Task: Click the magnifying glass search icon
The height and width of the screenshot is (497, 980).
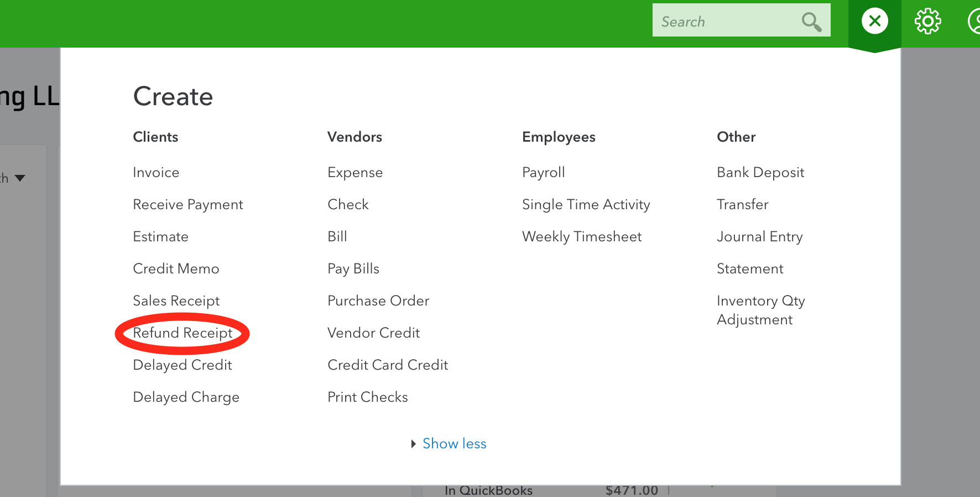Action: (811, 22)
